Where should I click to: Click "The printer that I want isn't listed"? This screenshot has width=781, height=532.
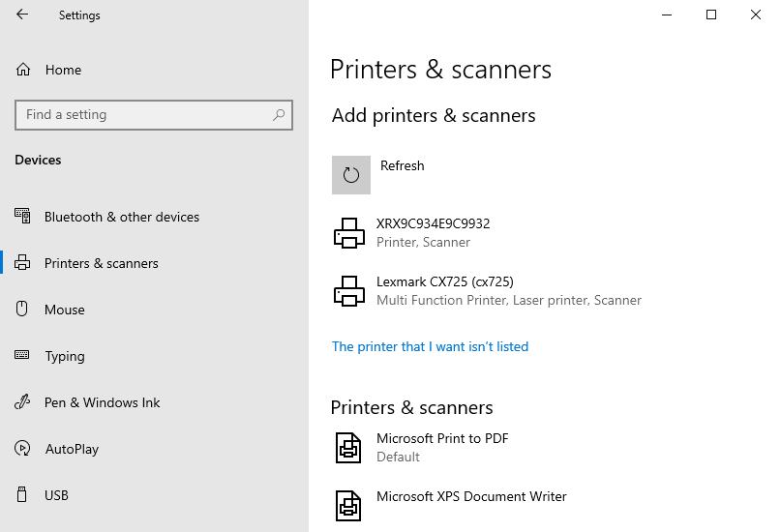[430, 346]
